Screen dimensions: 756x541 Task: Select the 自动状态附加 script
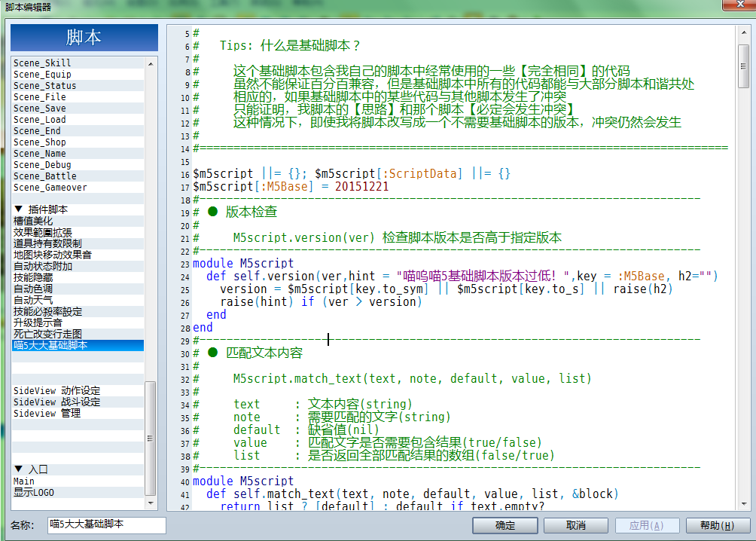pos(78,267)
